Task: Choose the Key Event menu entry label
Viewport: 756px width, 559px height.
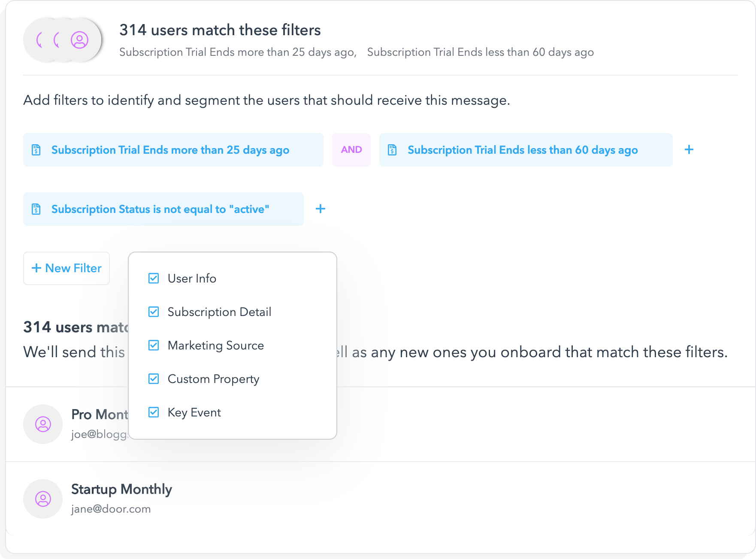Action: point(194,412)
